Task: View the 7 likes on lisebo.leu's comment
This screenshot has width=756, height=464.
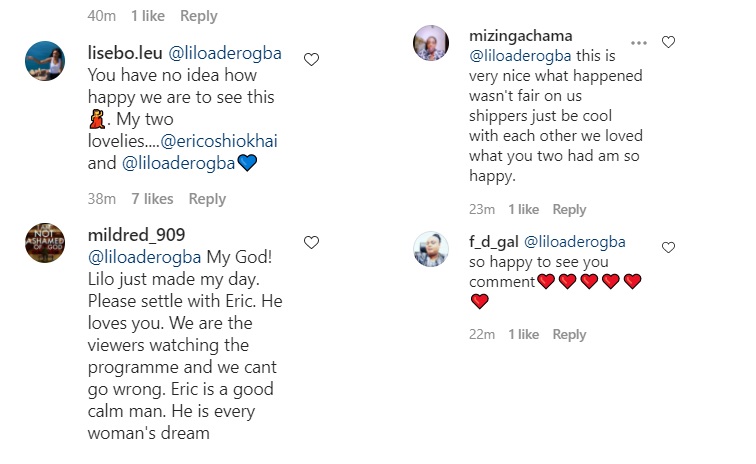Action: point(150,199)
